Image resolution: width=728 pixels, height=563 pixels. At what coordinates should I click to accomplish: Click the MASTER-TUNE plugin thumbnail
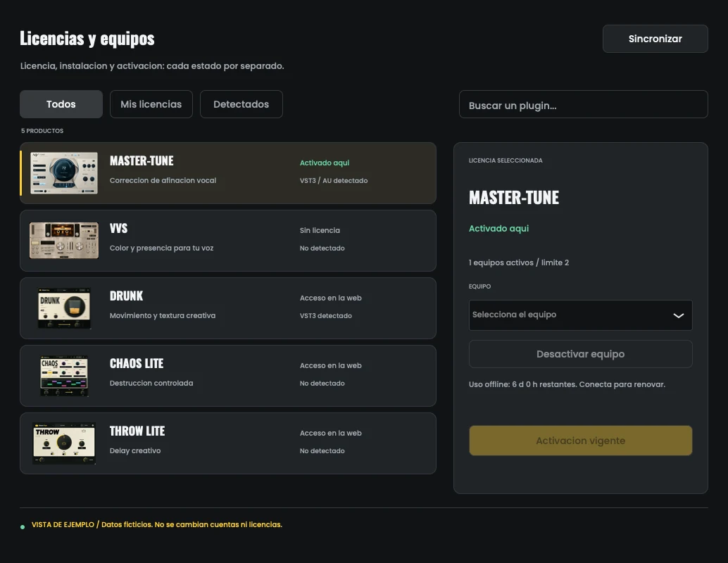tap(64, 173)
